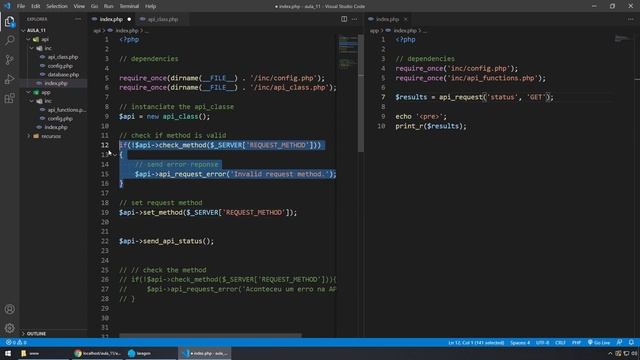Collapse the app folder in Explorer
The image size is (640, 360).
29,92
